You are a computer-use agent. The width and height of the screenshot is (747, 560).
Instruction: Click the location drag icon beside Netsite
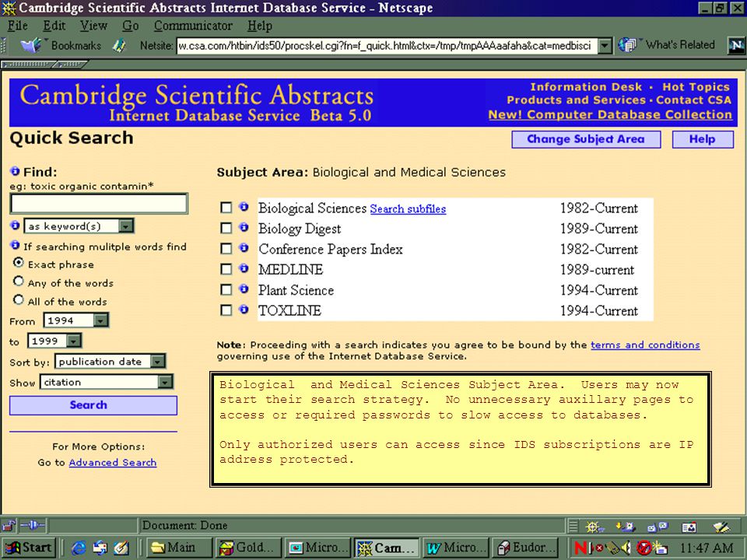(x=119, y=46)
